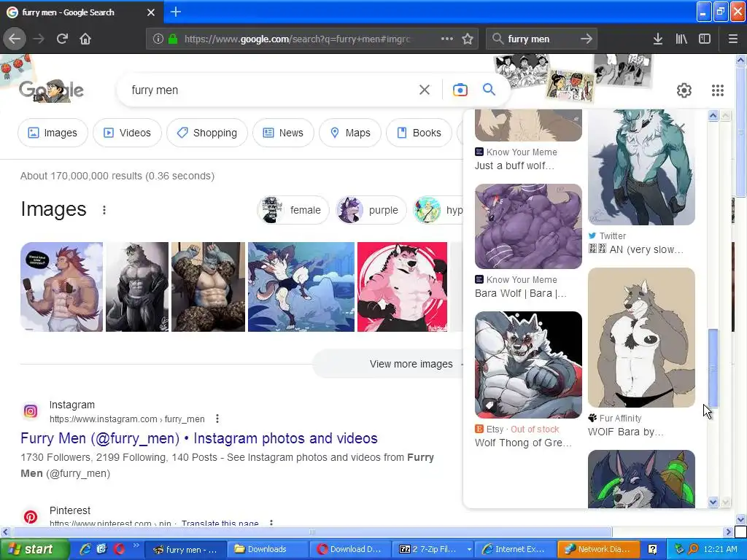The width and height of the screenshot is (747, 560).
Task: Search by image using camera icon
Action: click(460, 90)
